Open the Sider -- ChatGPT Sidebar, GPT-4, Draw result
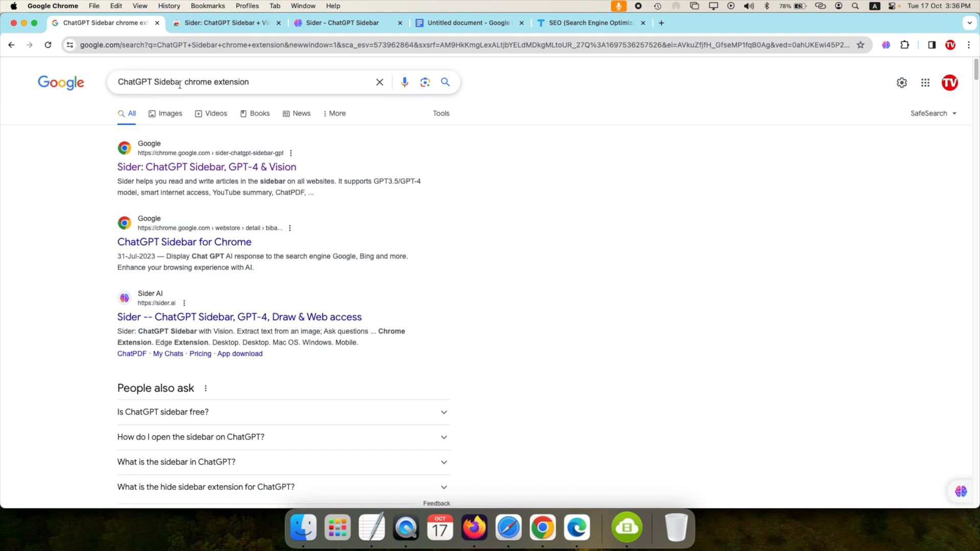The width and height of the screenshot is (980, 551). click(239, 317)
